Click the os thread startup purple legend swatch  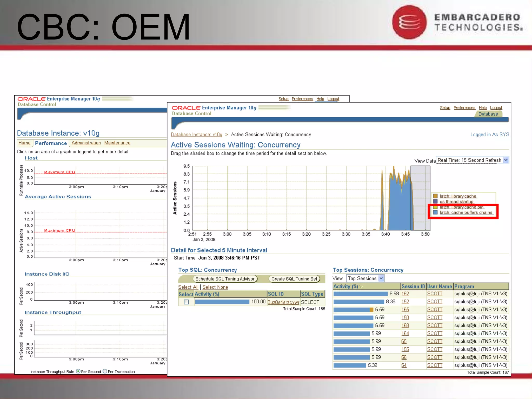pyautogui.click(x=435, y=202)
